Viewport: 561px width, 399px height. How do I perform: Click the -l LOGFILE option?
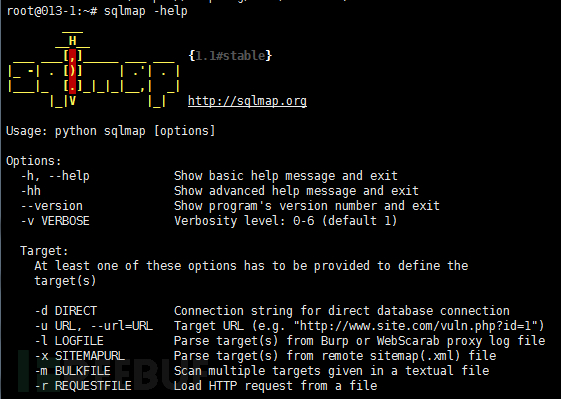coord(69,341)
